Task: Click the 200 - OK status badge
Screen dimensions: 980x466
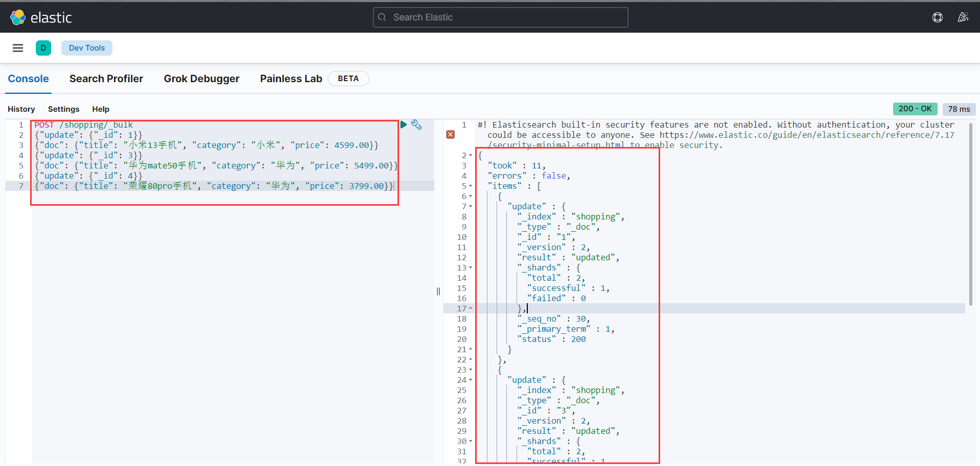Action: pos(915,109)
